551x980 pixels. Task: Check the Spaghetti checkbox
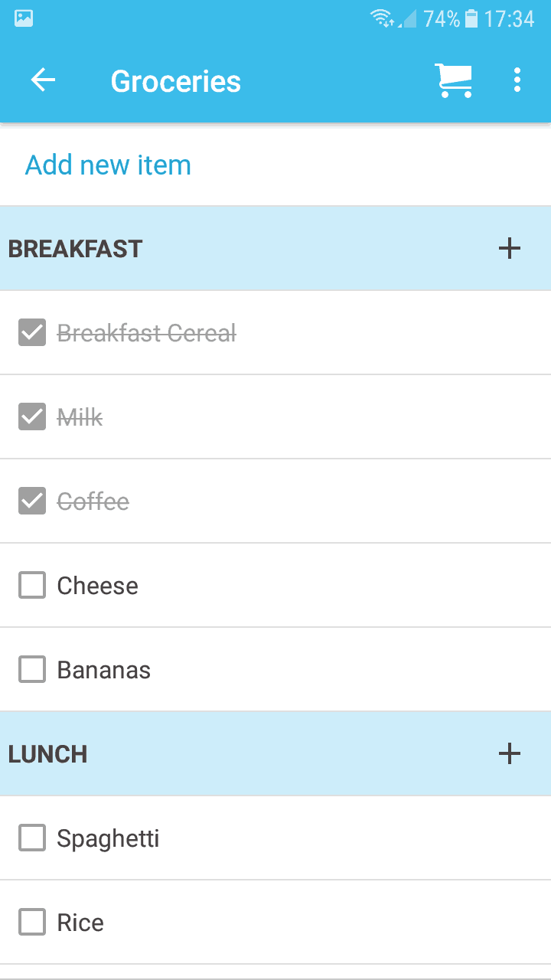[x=32, y=838]
